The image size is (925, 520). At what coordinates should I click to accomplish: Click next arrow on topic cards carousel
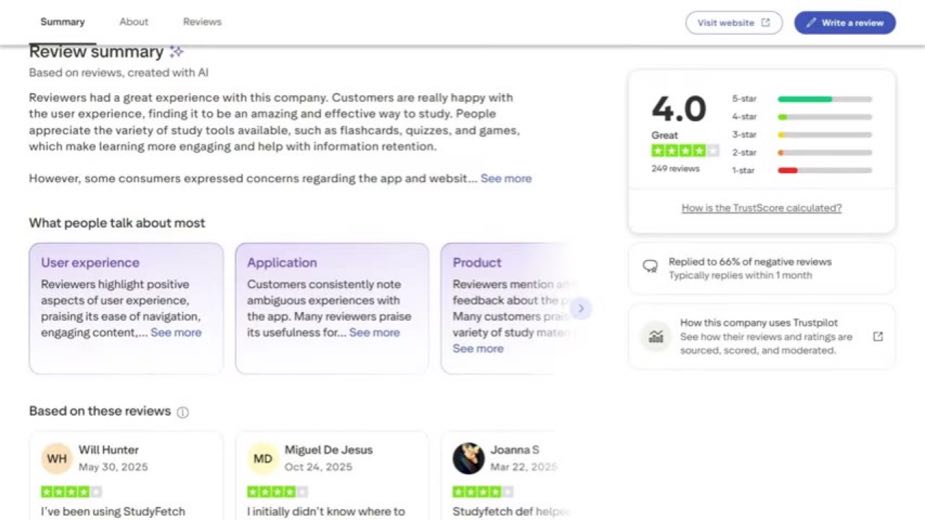[580, 308]
